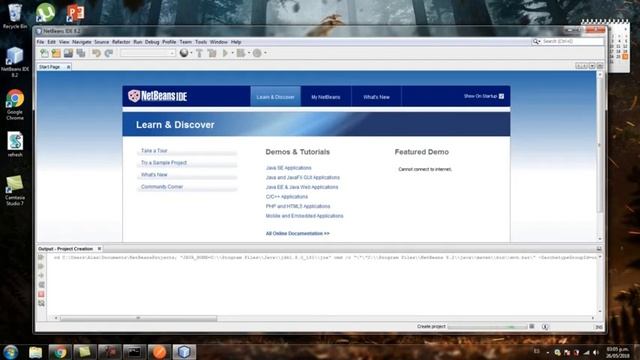Expand the dropdown arrow beside Profile Project
Image resolution: width=640 pixels, height=360 pixels.
tap(265, 53)
